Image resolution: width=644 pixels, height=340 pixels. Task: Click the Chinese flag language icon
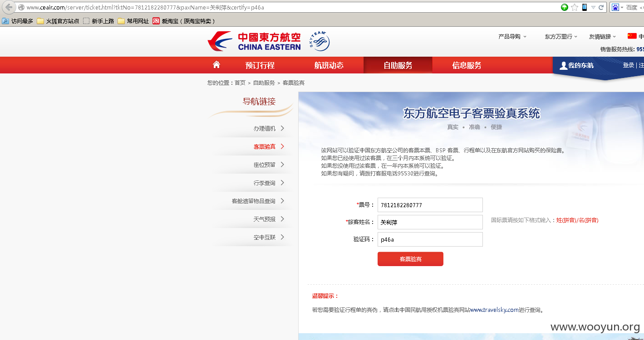click(632, 36)
